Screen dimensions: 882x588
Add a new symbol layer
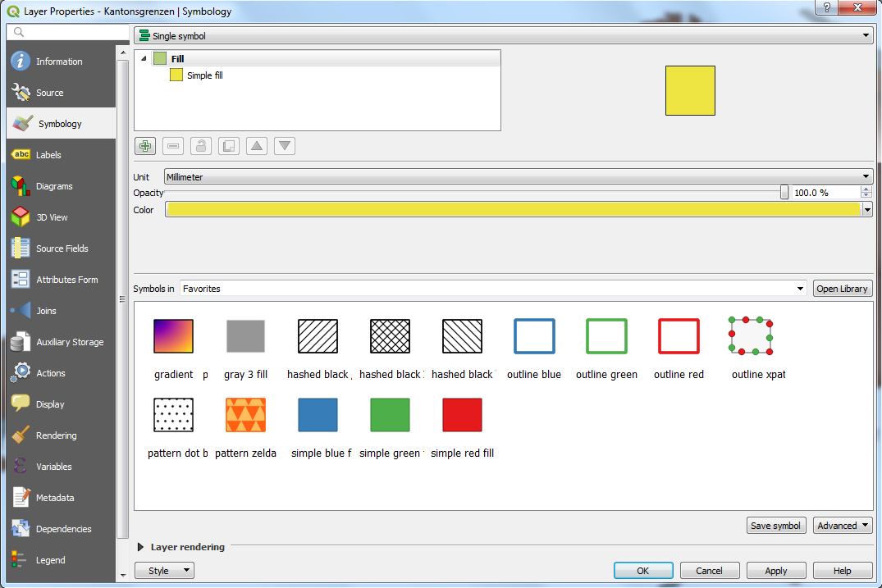click(145, 145)
